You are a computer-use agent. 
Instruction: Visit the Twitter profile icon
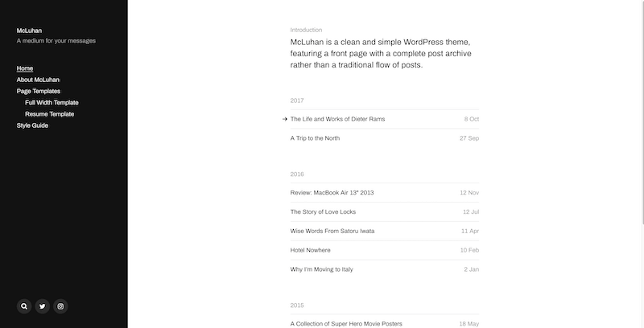[x=43, y=306]
